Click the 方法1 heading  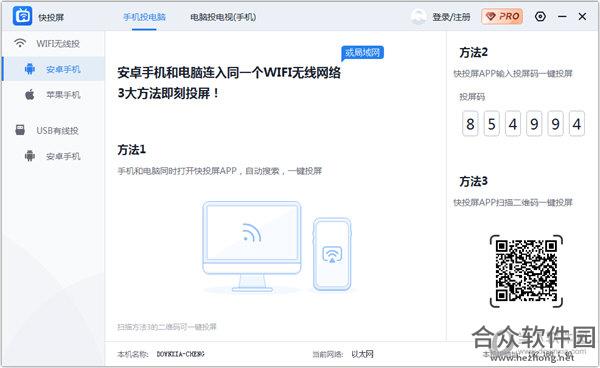[132, 150]
